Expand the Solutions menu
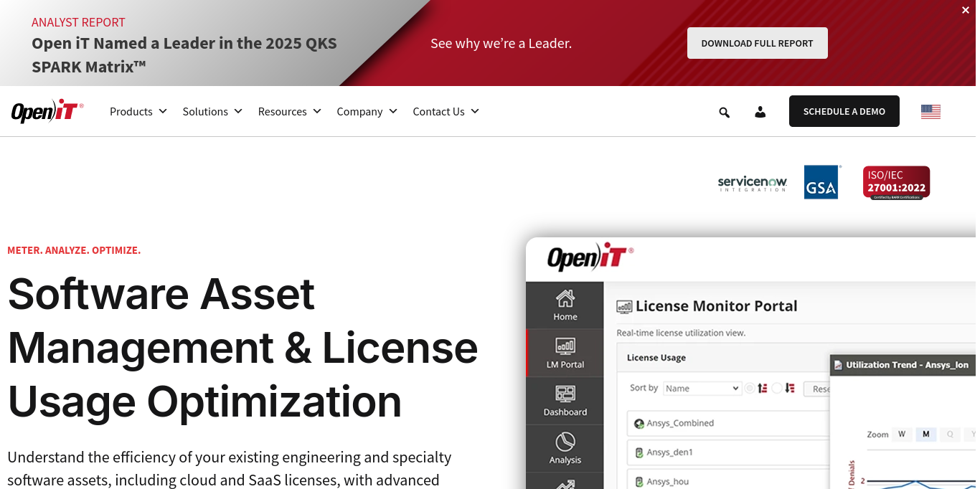 pyautogui.click(x=212, y=111)
